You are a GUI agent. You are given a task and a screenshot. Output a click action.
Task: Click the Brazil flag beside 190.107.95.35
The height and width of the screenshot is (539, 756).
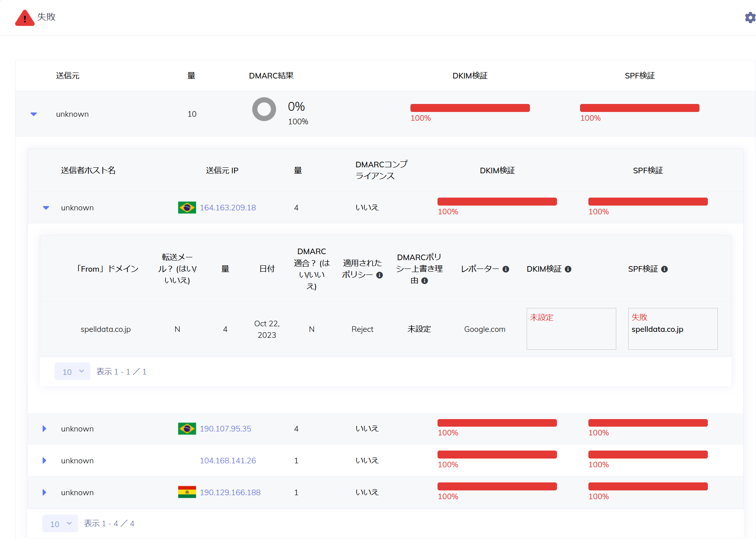187,429
